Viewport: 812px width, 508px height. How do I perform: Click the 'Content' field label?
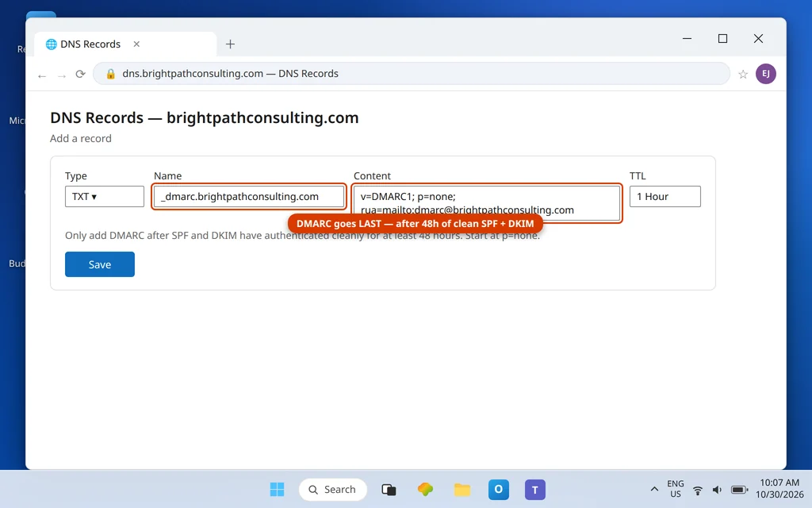tap(373, 175)
